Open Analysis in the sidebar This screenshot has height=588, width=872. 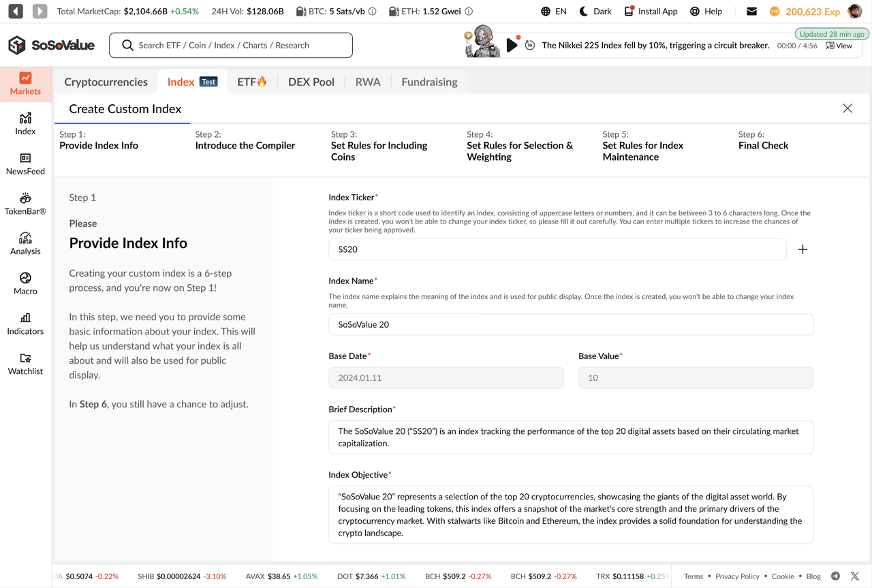[x=25, y=244]
